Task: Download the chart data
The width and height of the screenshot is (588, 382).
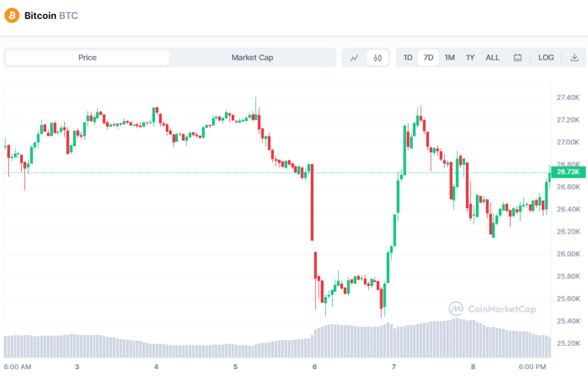Action: pos(575,57)
